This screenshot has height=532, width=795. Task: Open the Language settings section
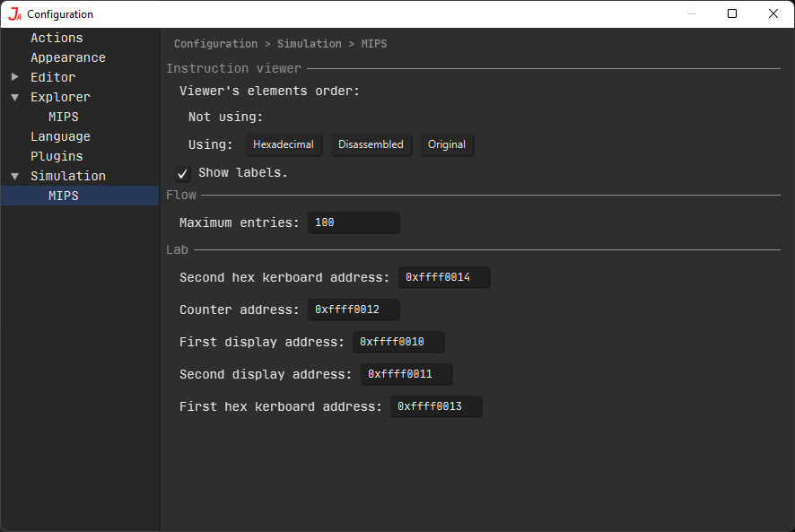pyautogui.click(x=60, y=135)
